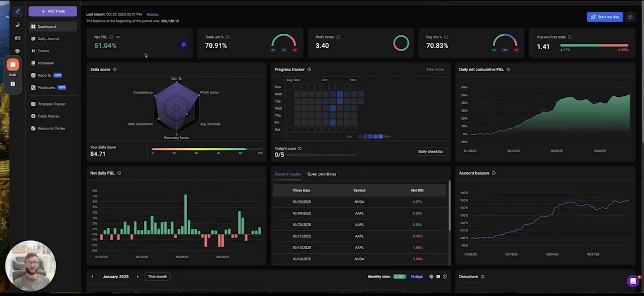Image resolution: width=644 pixels, height=296 pixels.
Task: Click the moon dark-mode icon in the rail
Action: click(17, 25)
